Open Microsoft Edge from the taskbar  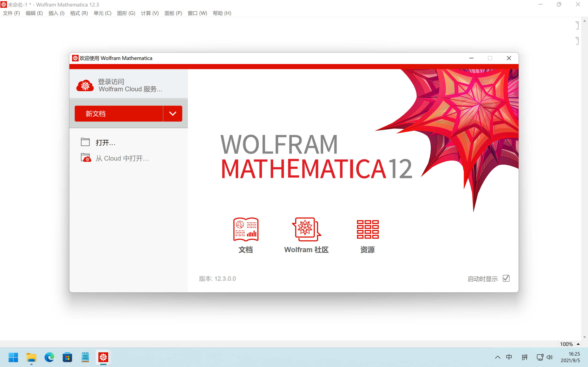(x=49, y=357)
